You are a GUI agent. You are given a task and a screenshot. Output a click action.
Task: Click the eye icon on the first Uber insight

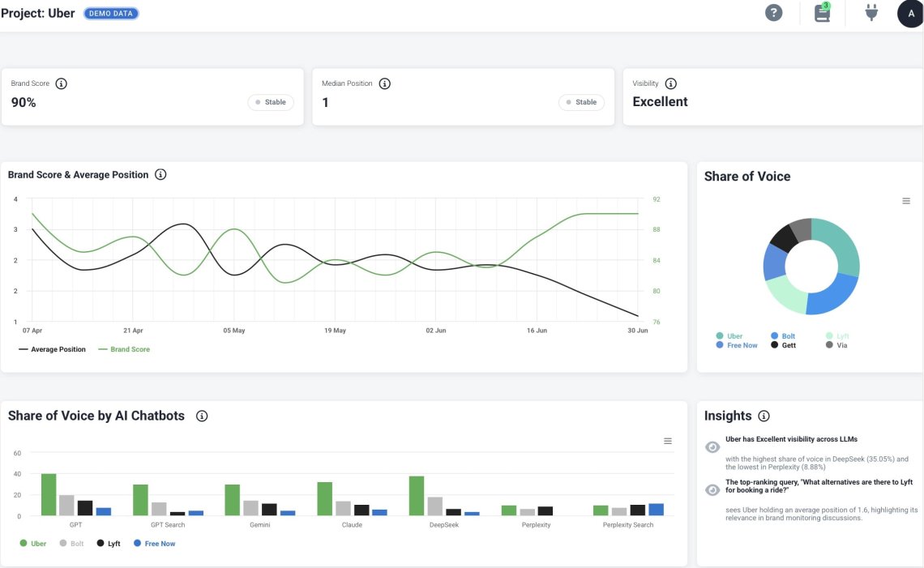coord(711,446)
